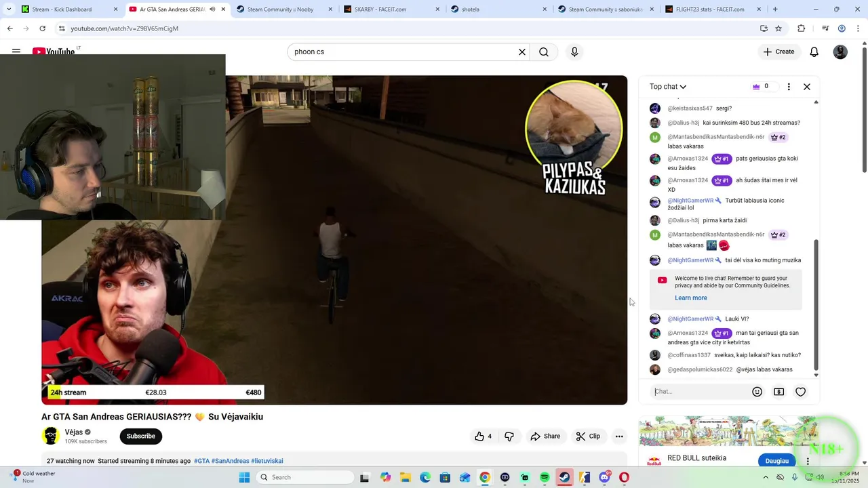
Task: Open Chrome three-dot menu
Action: [x=857, y=28]
